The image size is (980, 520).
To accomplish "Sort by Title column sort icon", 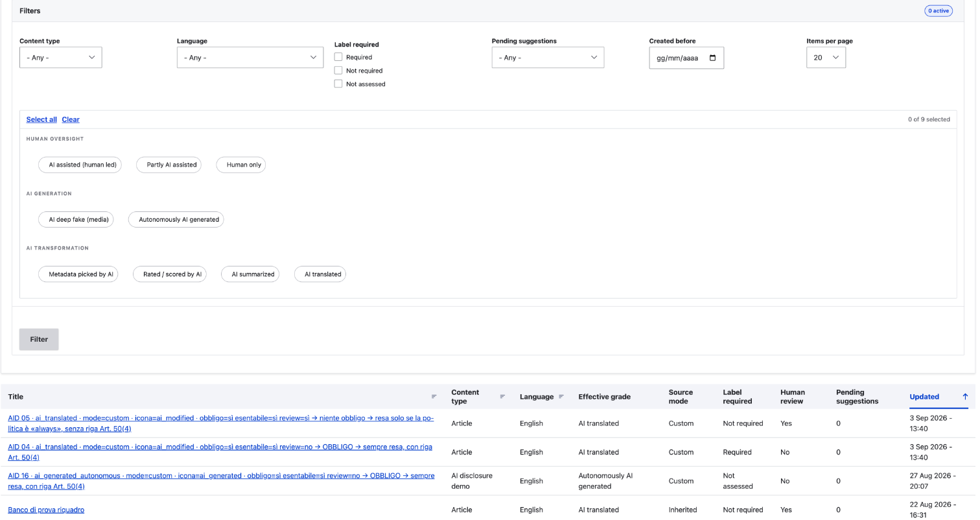I will click(x=434, y=397).
